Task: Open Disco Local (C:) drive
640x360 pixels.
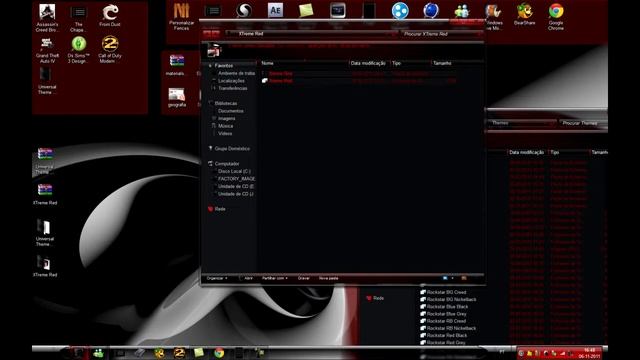Action: point(234,171)
